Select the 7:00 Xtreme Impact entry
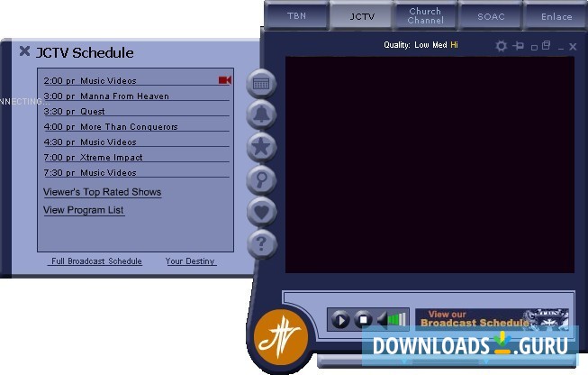Image resolution: width=588 pixels, height=375 pixels. point(137,158)
